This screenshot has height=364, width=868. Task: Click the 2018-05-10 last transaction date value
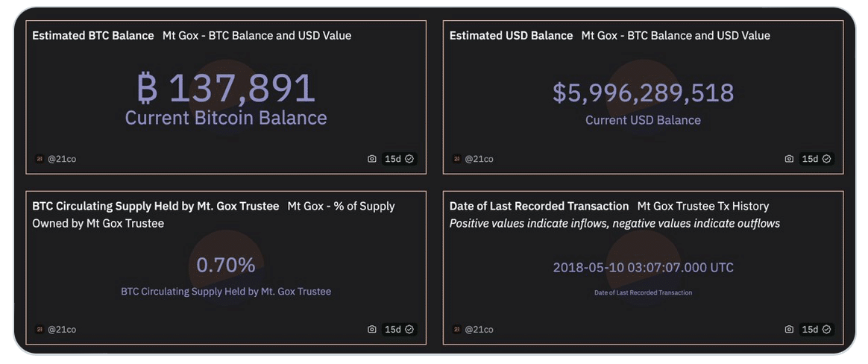pyautogui.click(x=643, y=267)
